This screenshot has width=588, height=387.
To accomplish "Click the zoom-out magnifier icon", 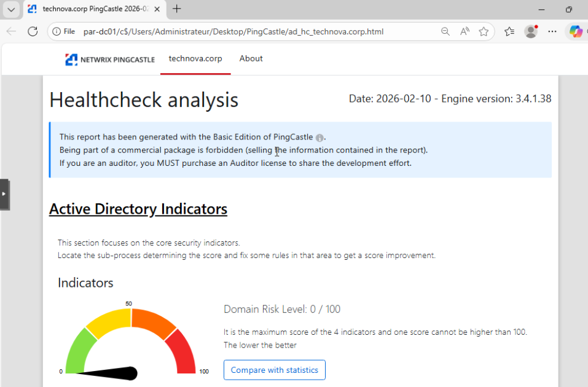I will [445, 31].
